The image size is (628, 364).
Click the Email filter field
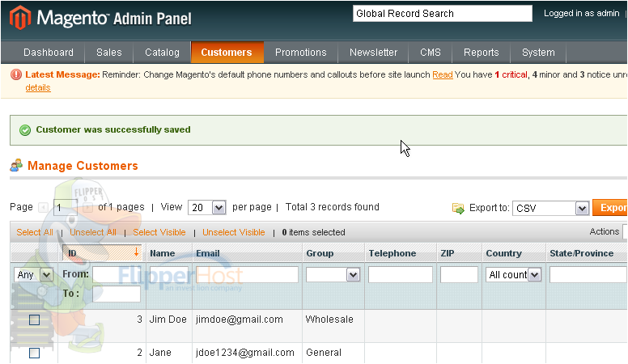pos(247,275)
